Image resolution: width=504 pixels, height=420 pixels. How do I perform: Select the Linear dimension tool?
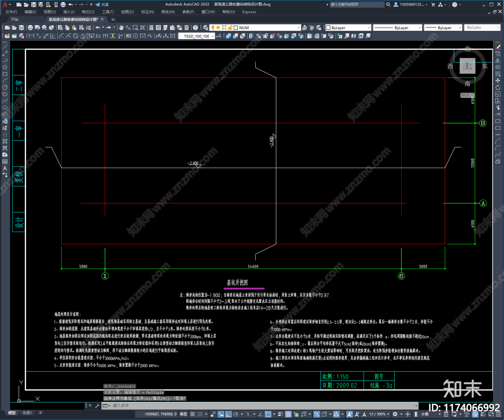31,36
